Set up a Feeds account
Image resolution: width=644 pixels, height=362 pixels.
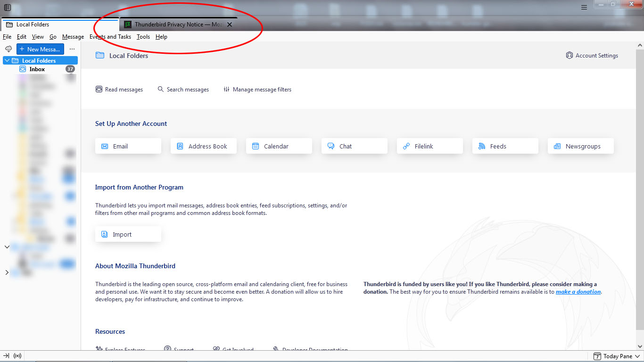click(505, 146)
